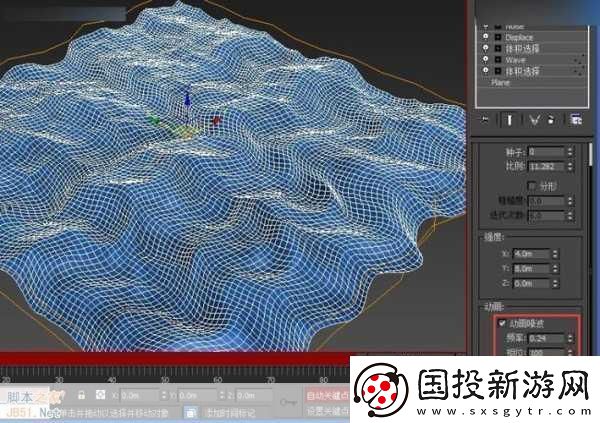Toggle 动画噪波 (Animate Noise) checkbox

(502, 323)
